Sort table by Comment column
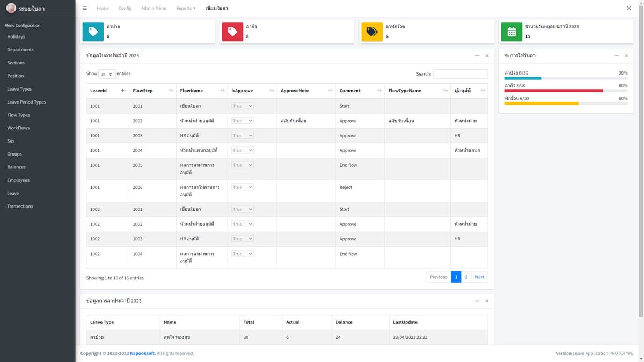The image size is (644, 362). 360,91
